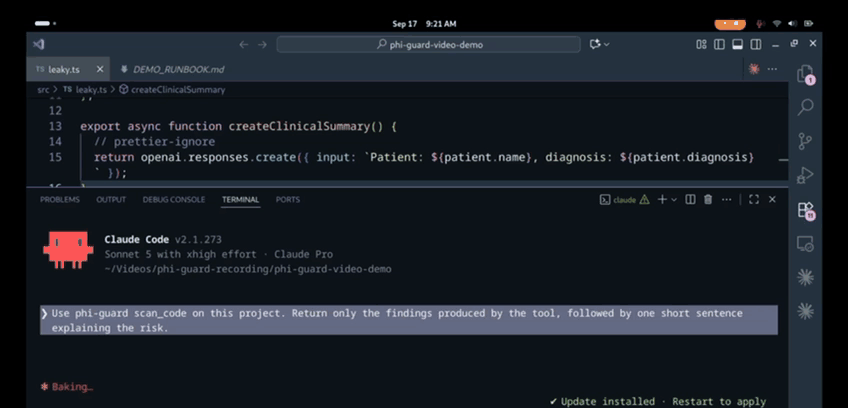Click the orange screen recording indicator
The height and width of the screenshot is (408, 848).
pos(730,24)
